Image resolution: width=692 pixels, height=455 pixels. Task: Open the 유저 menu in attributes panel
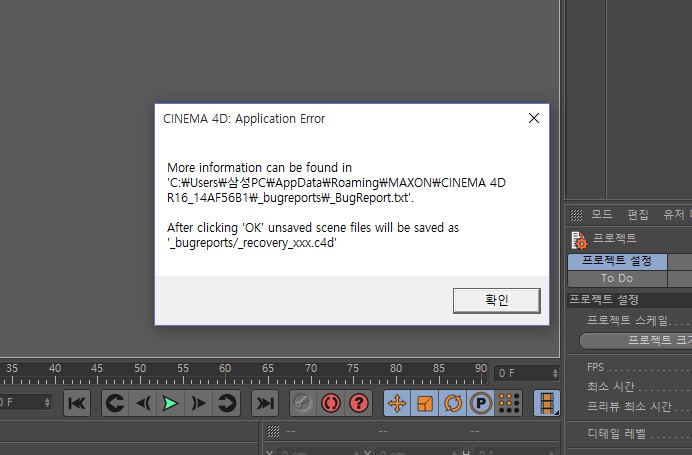tap(674, 214)
